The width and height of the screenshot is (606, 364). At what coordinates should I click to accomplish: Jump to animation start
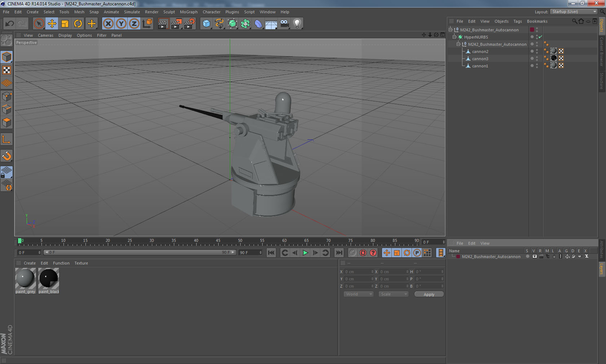click(x=271, y=253)
